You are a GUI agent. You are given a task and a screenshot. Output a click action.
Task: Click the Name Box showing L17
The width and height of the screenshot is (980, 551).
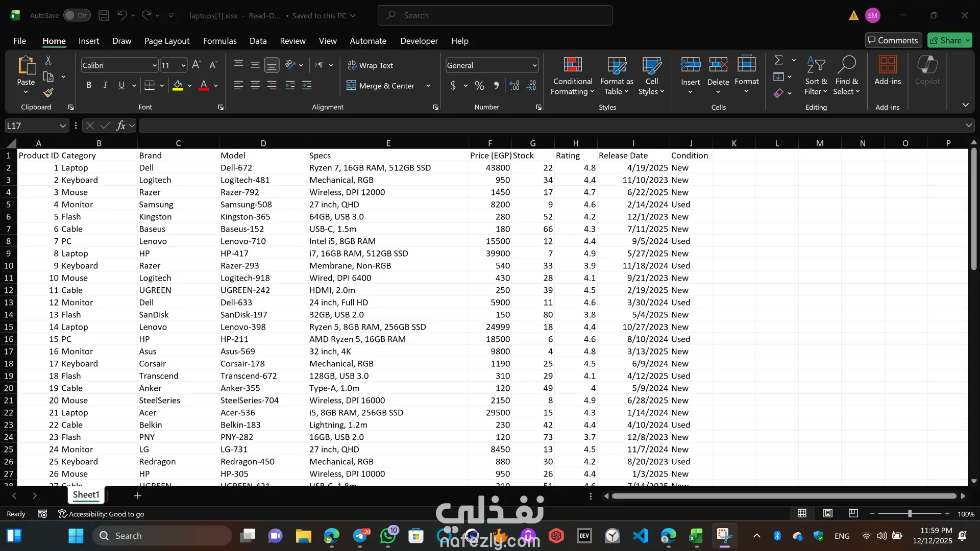click(32, 126)
